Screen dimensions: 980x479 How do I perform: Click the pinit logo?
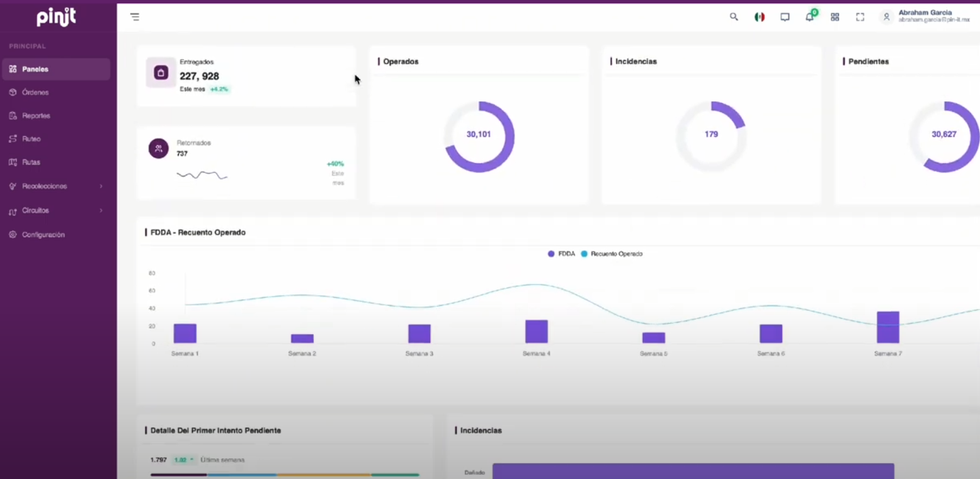(x=56, y=18)
